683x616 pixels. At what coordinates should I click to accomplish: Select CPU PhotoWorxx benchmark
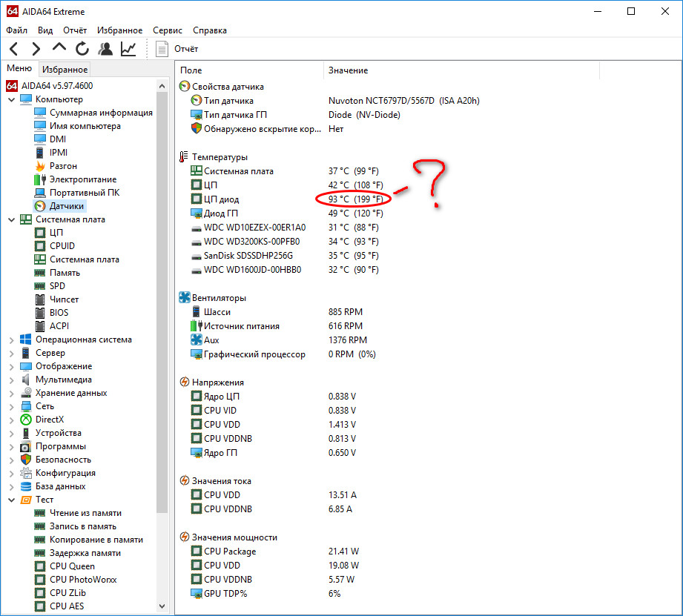83,580
